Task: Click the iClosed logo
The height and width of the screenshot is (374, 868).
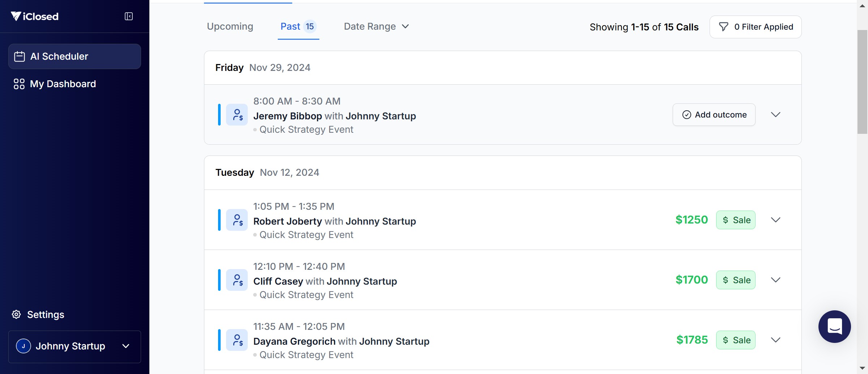Action: [35, 16]
